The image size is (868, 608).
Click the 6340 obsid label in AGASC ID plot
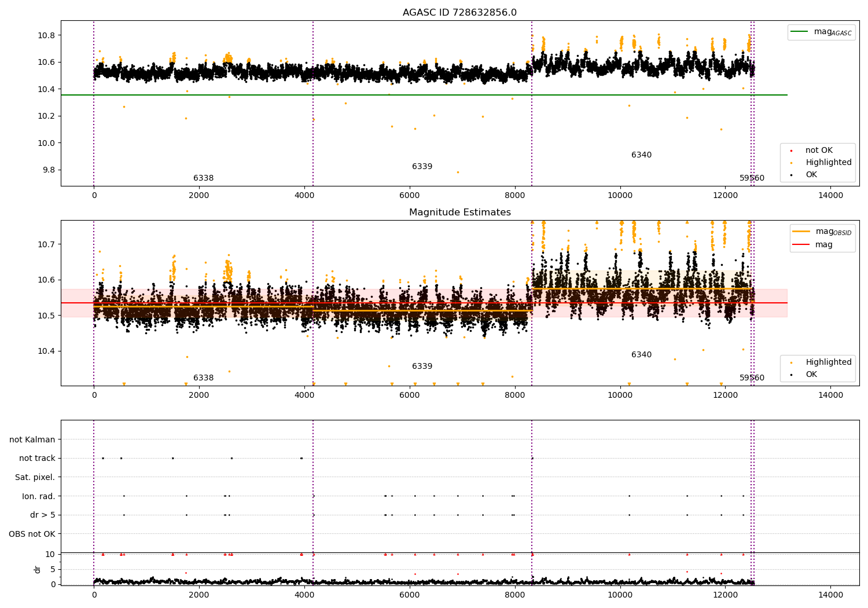point(641,155)
